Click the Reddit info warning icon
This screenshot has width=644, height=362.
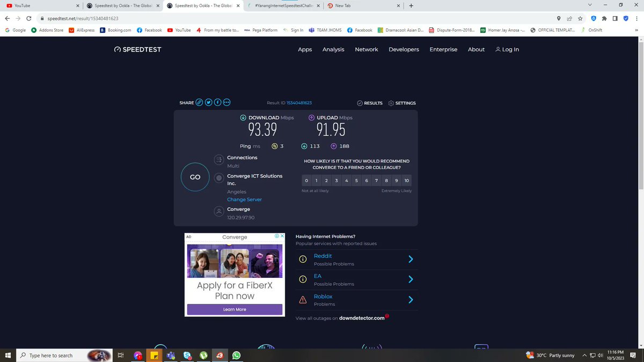[x=303, y=259]
